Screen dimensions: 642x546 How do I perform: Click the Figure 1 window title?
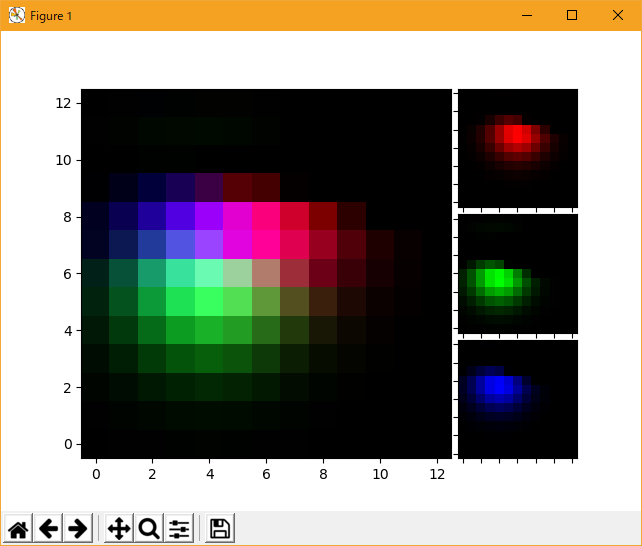(51, 16)
